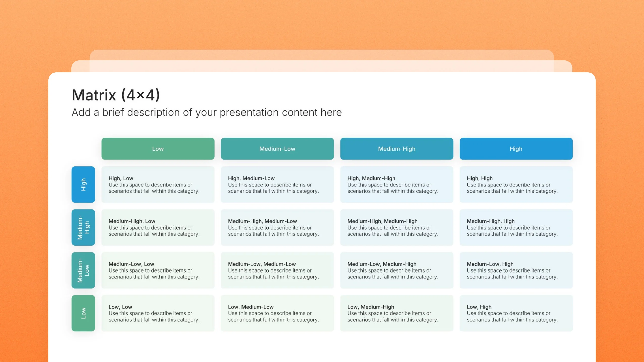644x362 pixels.
Task: Select the Matrix (4×4) title text
Action: [116, 95]
